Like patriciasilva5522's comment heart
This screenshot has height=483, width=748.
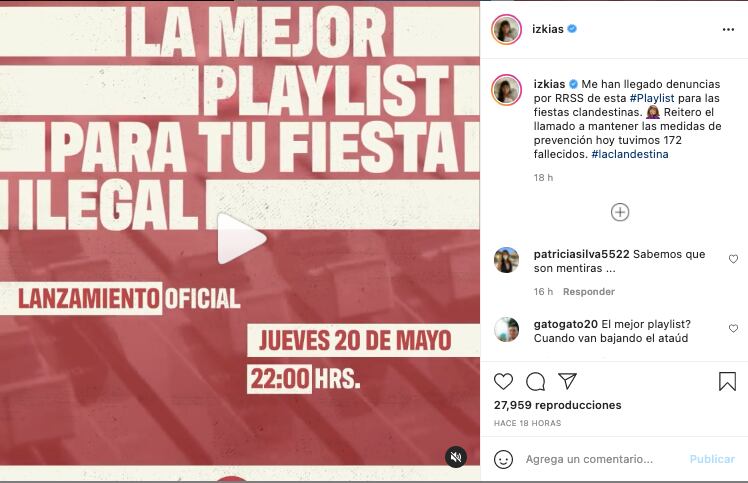pos(733,259)
